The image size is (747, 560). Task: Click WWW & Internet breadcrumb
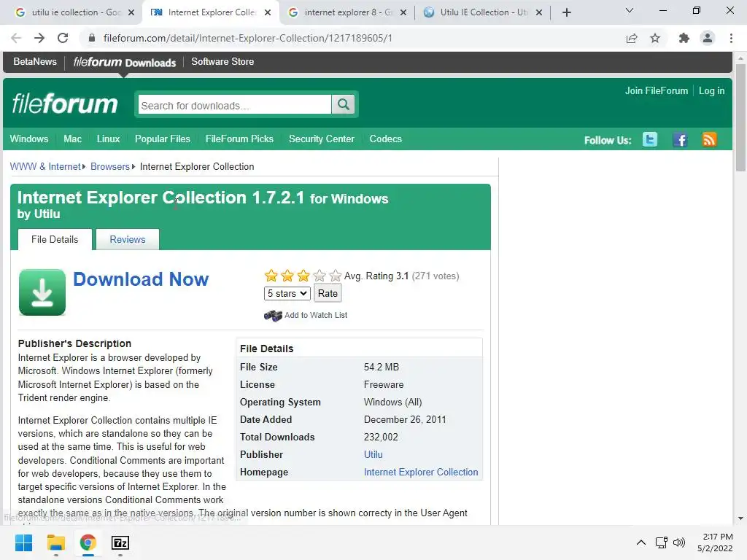point(45,167)
